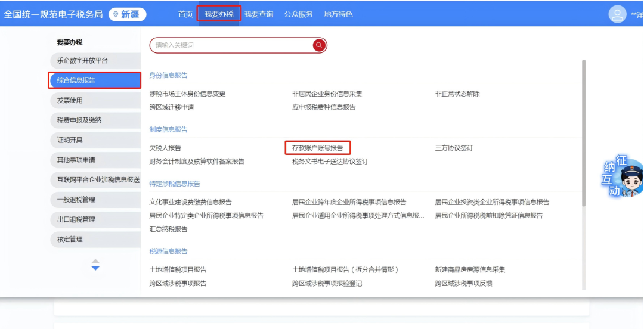This screenshot has height=329, width=644.
Task: Click the up arrow under sidebar list
Action: tap(95, 261)
